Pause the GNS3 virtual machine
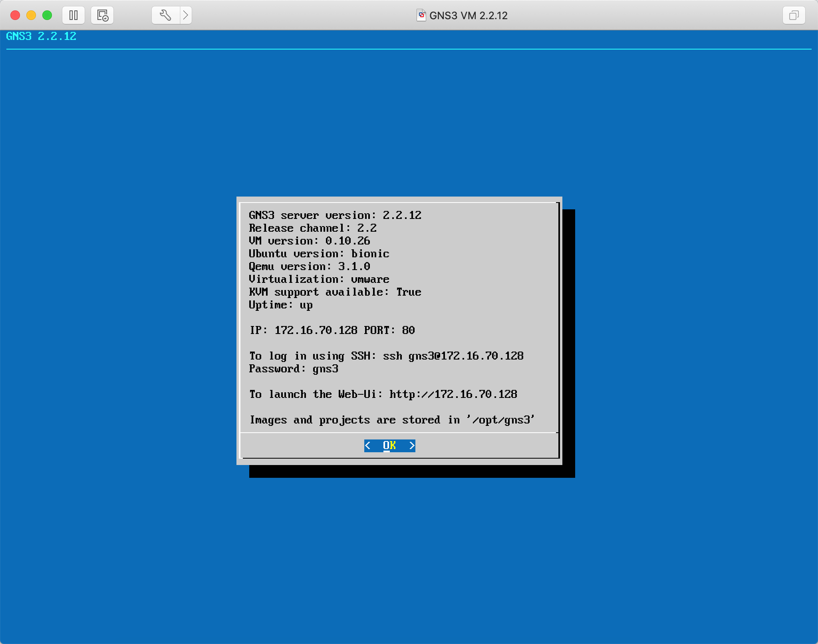This screenshot has height=644, width=818. [73, 15]
